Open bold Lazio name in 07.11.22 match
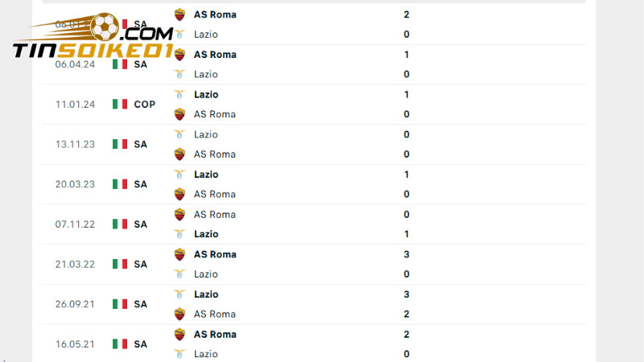This screenshot has width=644, height=362. tap(206, 234)
